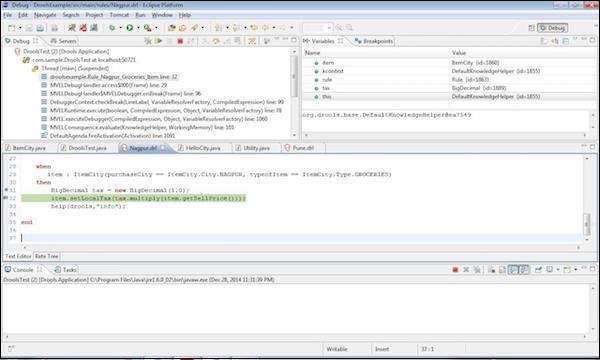Viewport: 600px width, 360px height.
Task: Select the Rete Tree editor tab
Action: point(46,256)
